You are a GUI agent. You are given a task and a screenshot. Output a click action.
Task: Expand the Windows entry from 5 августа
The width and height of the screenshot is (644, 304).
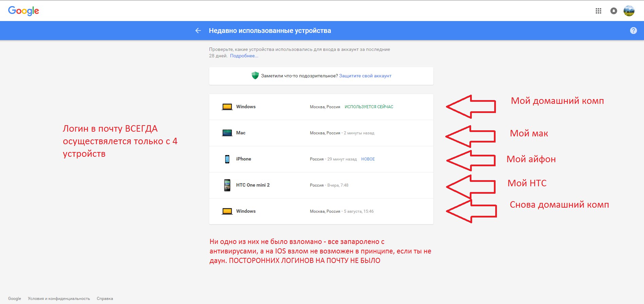click(x=321, y=211)
